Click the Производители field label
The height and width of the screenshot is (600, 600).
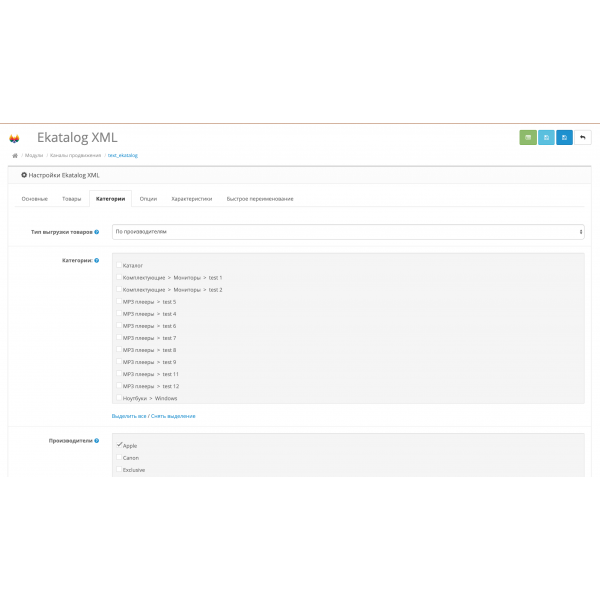point(70,441)
